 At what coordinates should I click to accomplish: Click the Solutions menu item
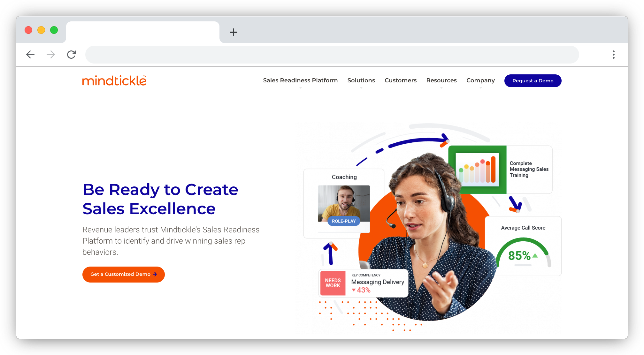tap(361, 80)
